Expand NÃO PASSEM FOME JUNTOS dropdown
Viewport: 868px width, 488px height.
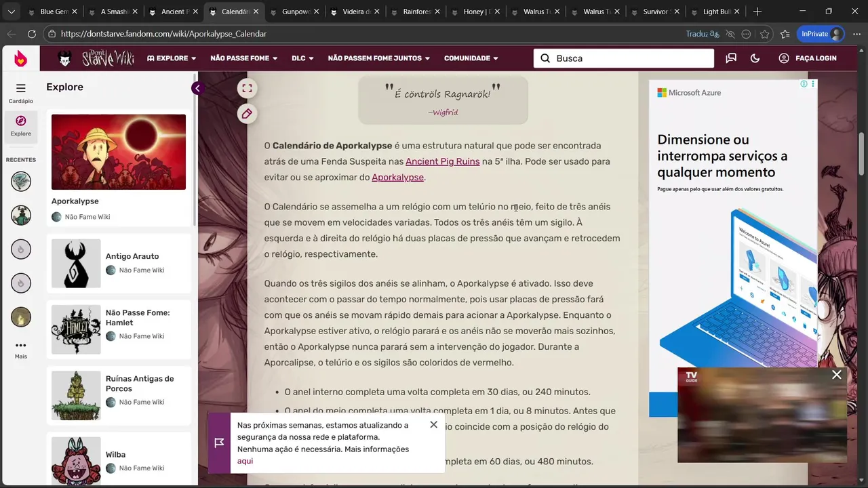click(379, 58)
